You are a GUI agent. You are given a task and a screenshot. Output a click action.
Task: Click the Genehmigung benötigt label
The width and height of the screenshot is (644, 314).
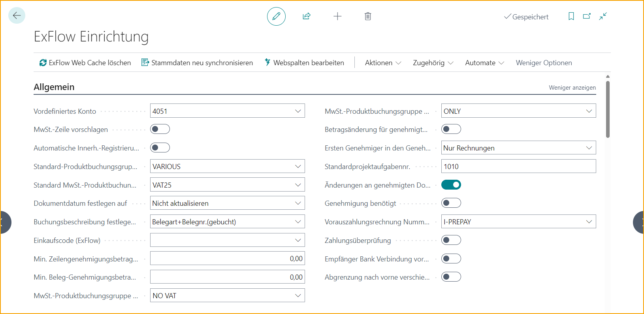tap(360, 203)
